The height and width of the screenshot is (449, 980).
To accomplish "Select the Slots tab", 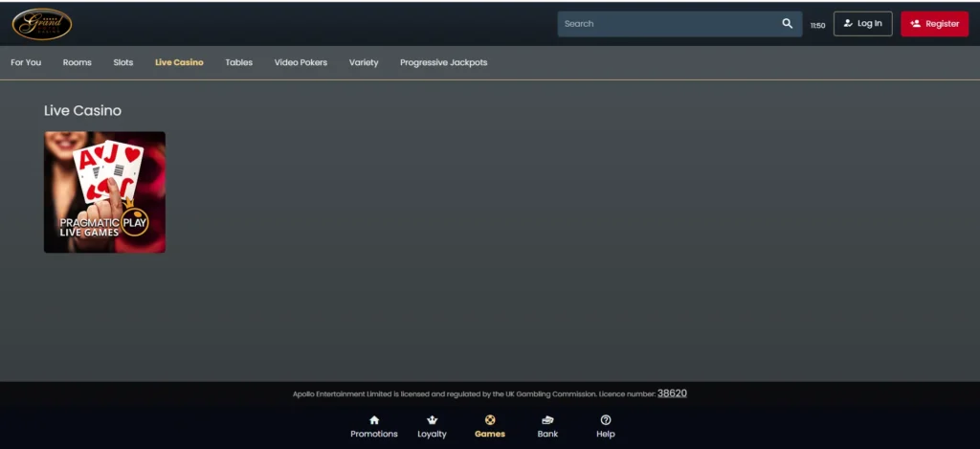I will [x=123, y=62].
